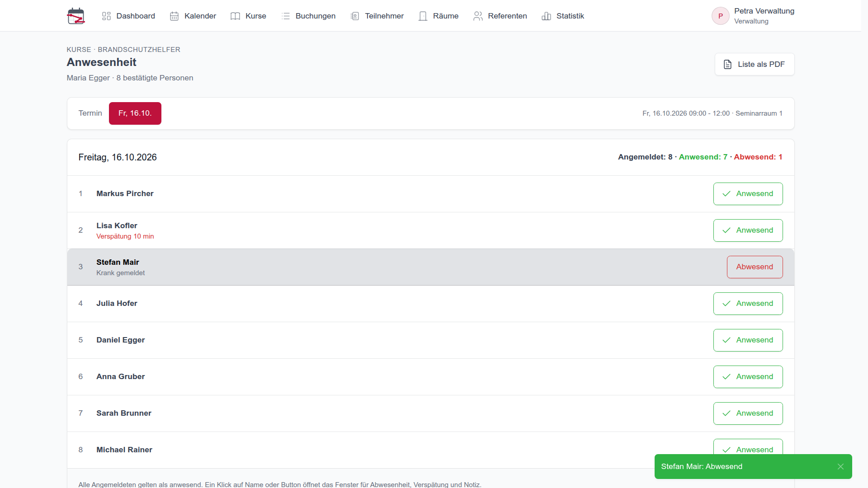
Task: Click Petra Verwaltung avatar circle
Action: 721,16
